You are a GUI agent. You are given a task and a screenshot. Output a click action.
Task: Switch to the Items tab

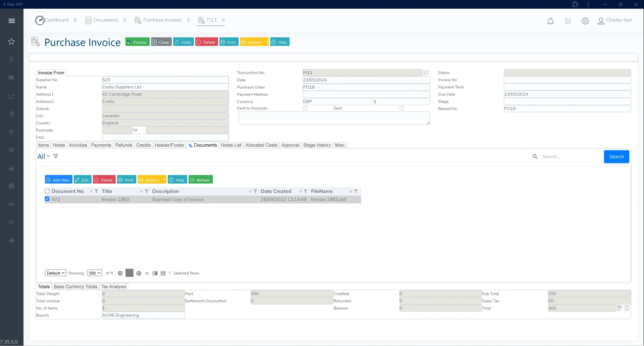click(x=43, y=145)
